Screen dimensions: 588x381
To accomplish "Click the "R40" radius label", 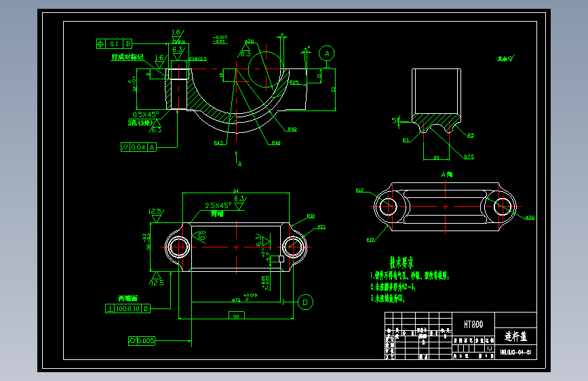I will [x=276, y=143].
